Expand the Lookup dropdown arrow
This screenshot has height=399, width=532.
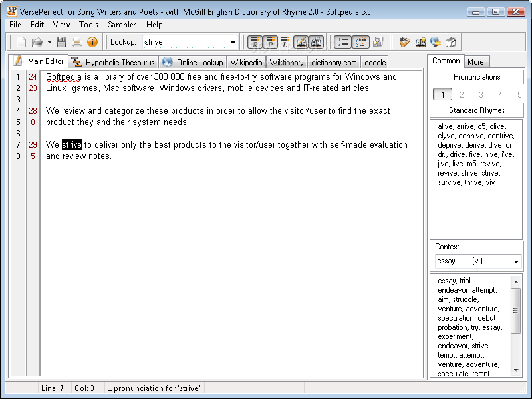click(x=233, y=43)
